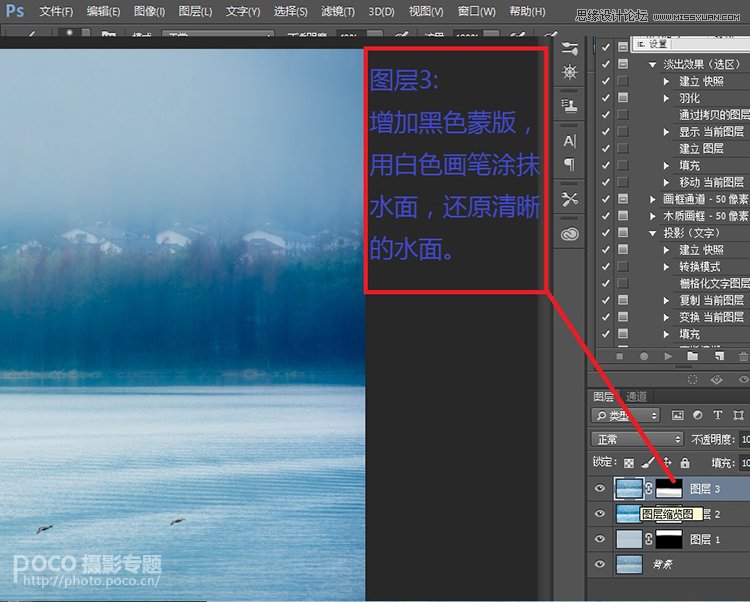Select 图层 3 layer mask thumbnail

click(x=669, y=488)
